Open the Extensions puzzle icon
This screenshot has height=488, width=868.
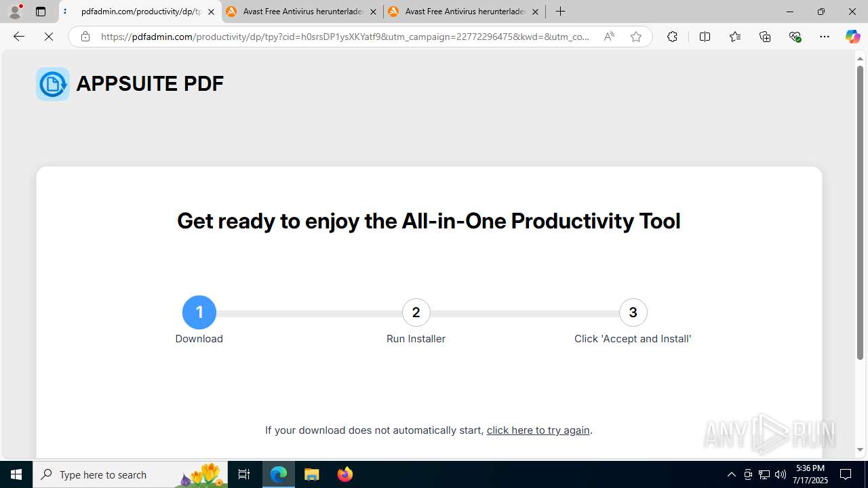[x=672, y=37]
